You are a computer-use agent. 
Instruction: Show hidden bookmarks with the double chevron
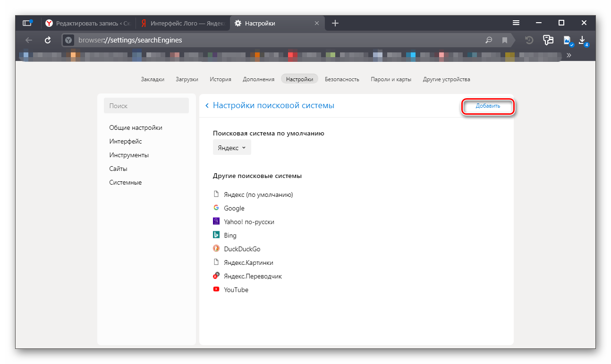[569, 55]
